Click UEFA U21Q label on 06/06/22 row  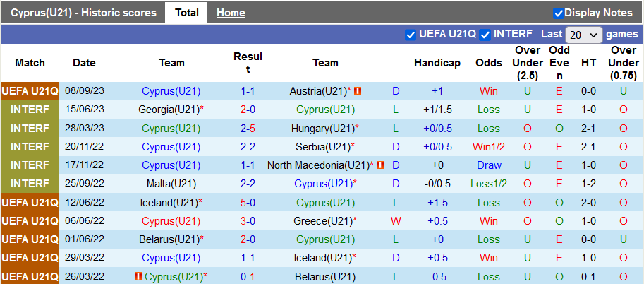tap(30, 221)
